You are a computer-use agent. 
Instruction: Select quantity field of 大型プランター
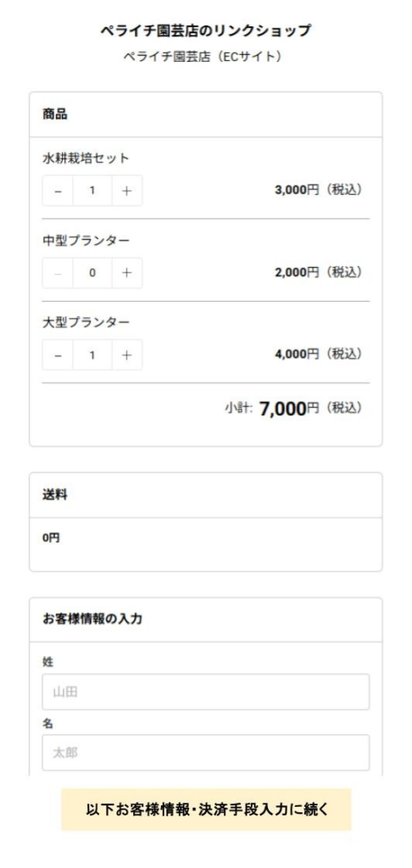tap(92, 355)
